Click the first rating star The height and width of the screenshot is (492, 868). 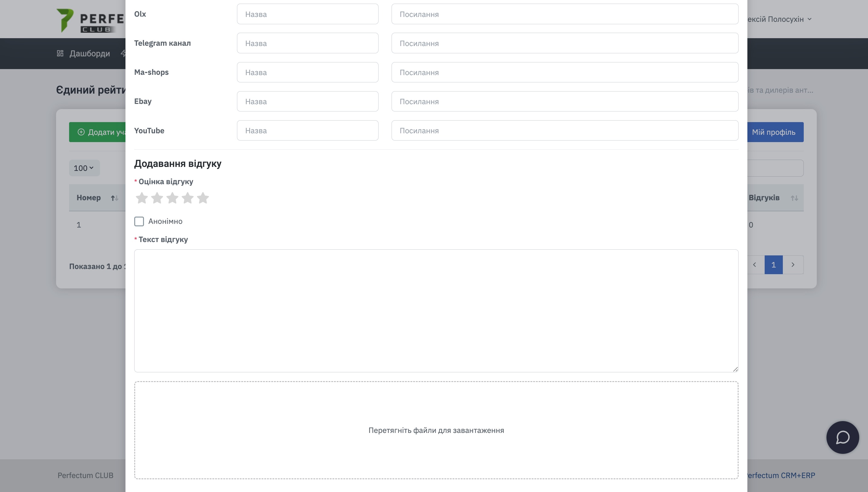142,198
